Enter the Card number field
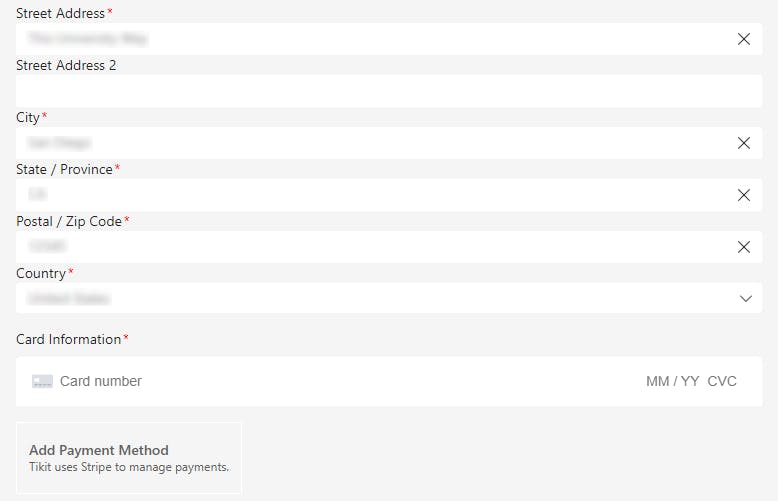The height and width of the screenshot is (501, 778). point(300,381)
